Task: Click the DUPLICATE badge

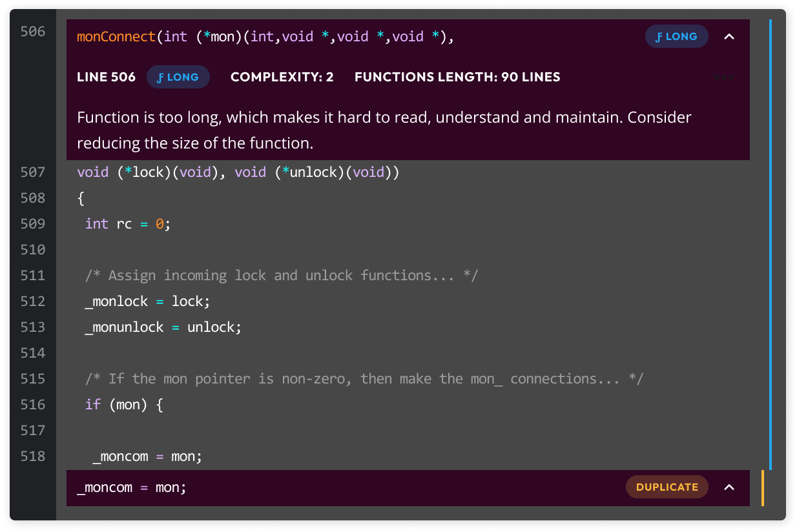Action: [x=667, y=487]
